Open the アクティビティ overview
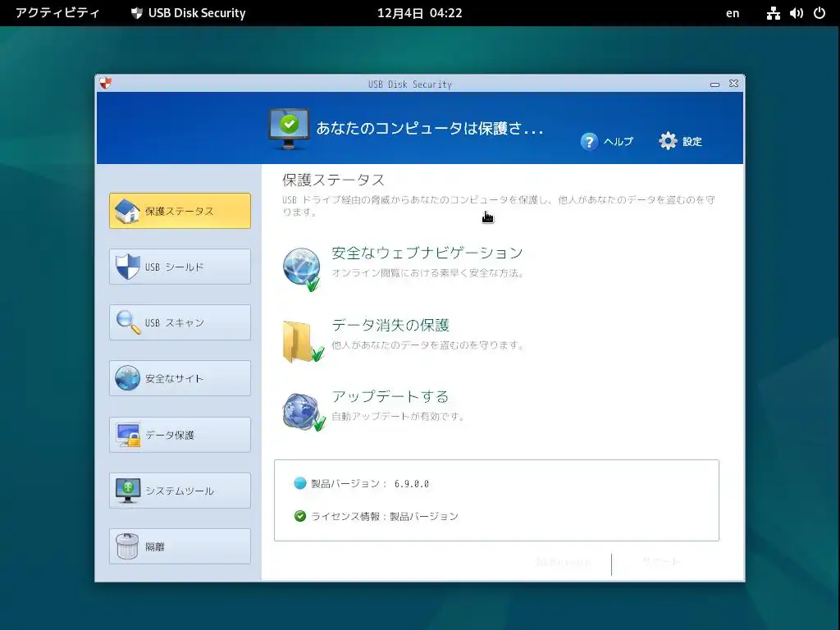This screenshot has height=630, width=840. (57, 13)
